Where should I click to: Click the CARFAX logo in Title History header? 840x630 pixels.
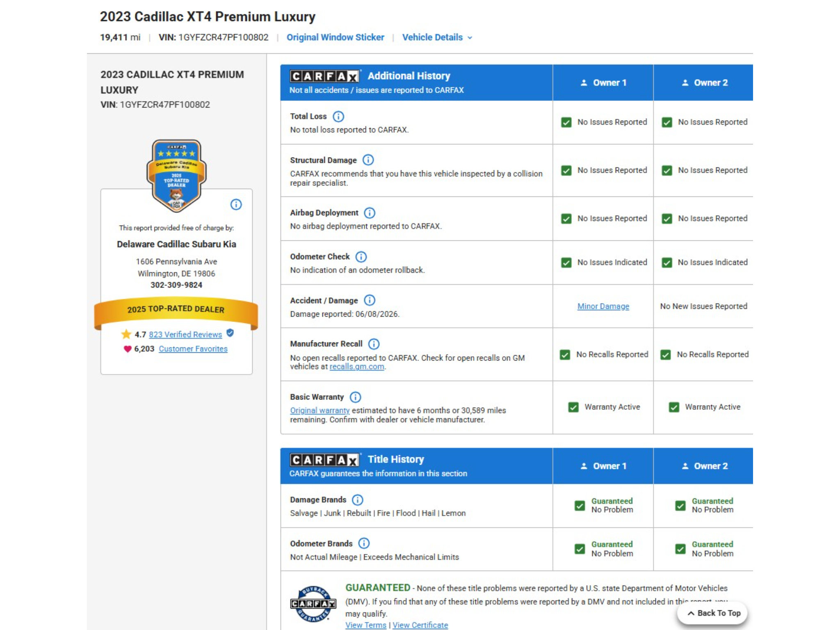tap(325, 460)
